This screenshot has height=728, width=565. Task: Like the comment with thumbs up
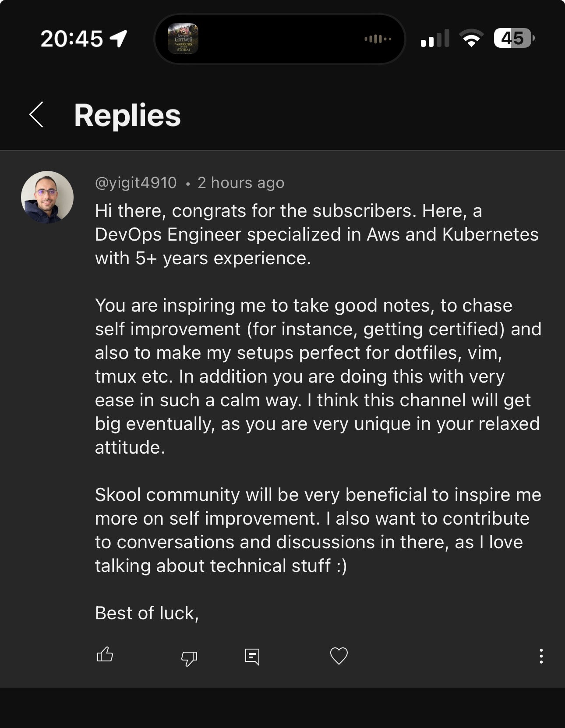click(x=105, y=655)
